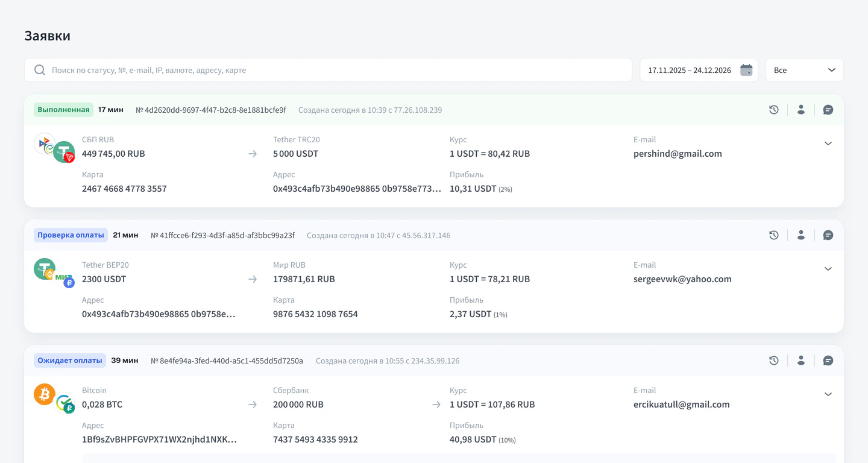Click email sergeevwk@yahoo.com
The image size is (868, 463).
click(682, 279)
